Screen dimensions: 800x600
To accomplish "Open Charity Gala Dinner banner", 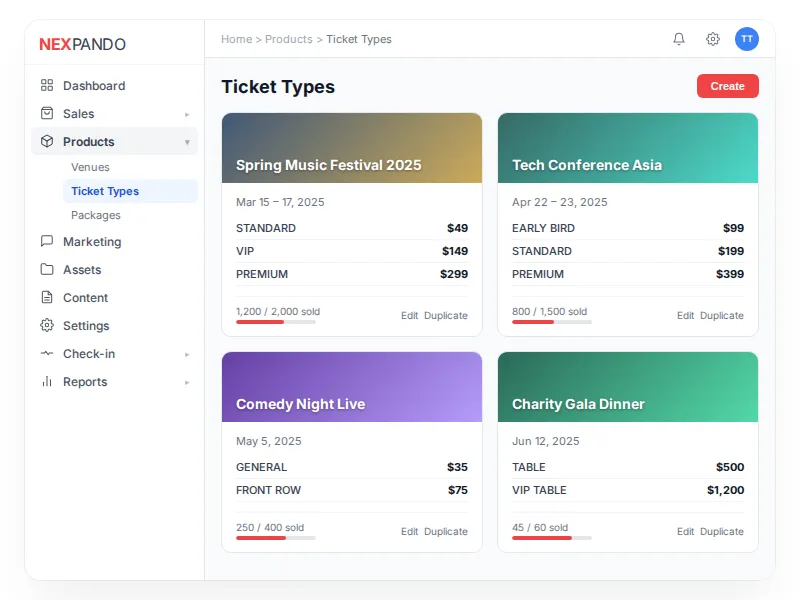I will pos(628,387).
